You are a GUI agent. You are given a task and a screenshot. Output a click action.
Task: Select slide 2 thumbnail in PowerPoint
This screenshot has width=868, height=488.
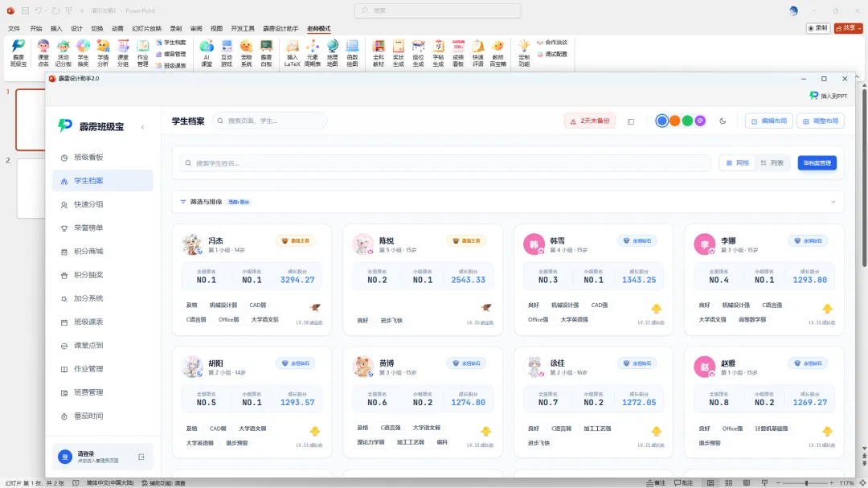(31, 188)
